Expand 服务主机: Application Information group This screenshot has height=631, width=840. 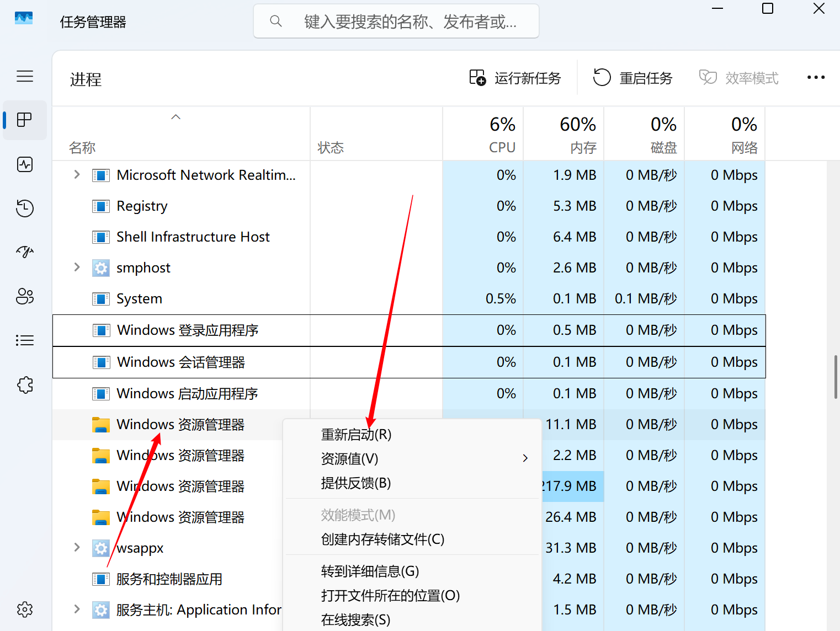(77, 609)
